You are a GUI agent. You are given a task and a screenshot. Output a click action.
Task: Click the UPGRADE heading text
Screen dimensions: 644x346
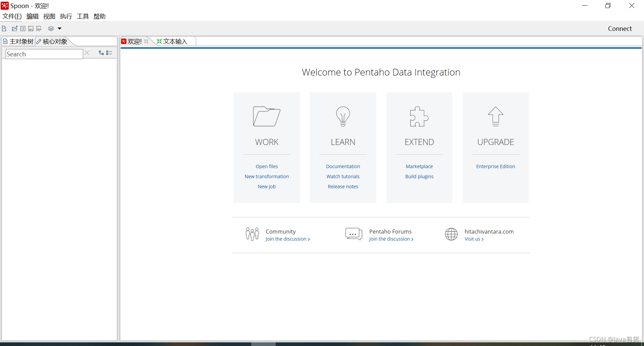(x=495, y=142)
